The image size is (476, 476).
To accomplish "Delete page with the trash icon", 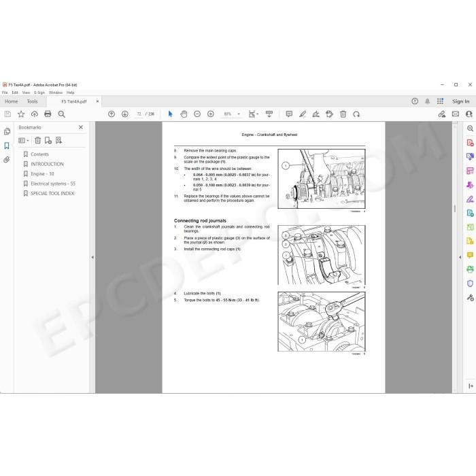I will (x=343, y=114).
